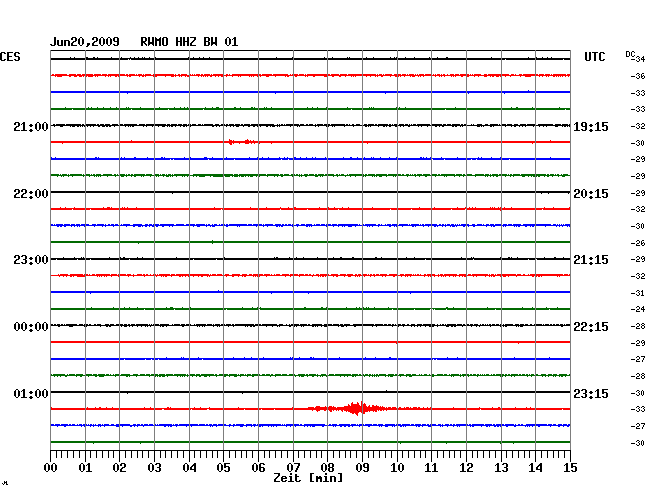Select the 21:00 local time label
This screenshot has width=650, height=494.
tap(31, 126)
